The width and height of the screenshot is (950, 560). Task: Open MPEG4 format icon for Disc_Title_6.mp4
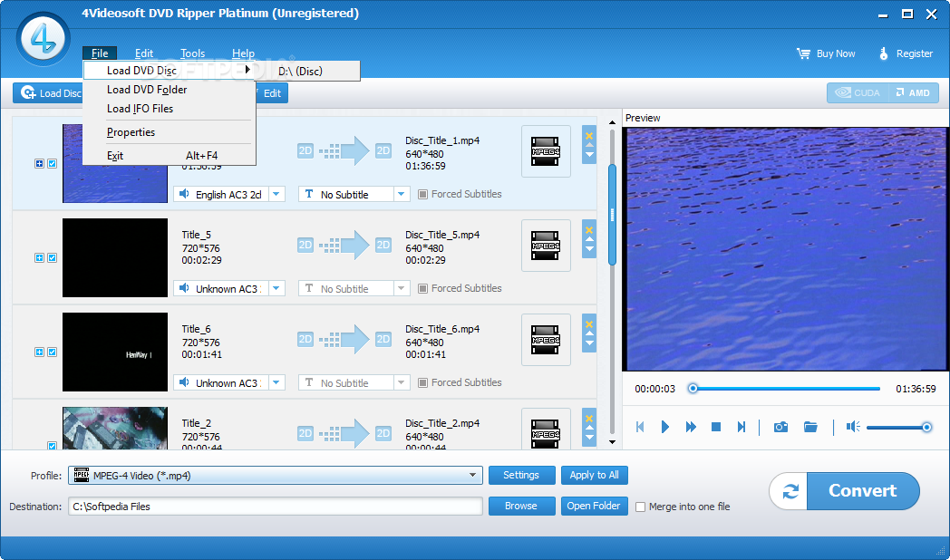[x=546, y=340]
